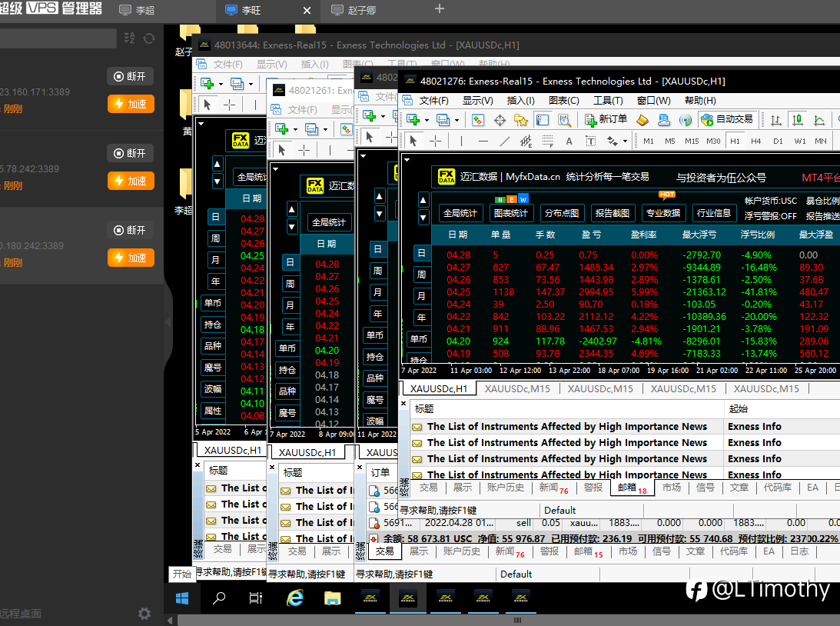The image size is (840, 626).
Task: Open the 图表(C) menu
Action: click(x=563, y=101)
